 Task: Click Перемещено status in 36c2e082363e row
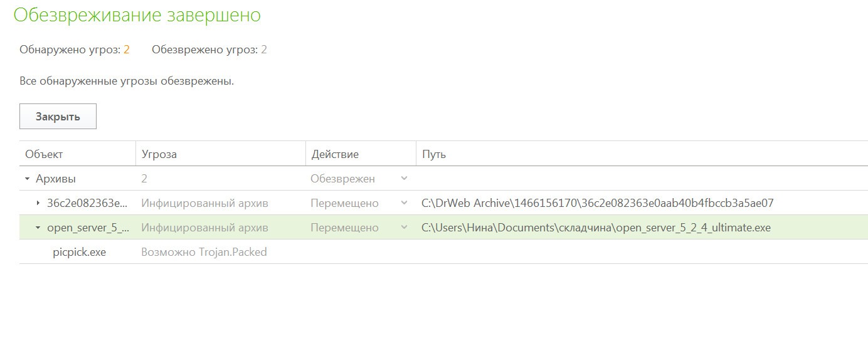344,203
